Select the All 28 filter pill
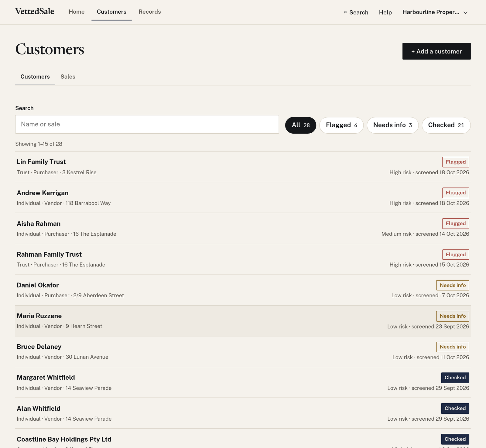Image resolution: width=486 pixels, height=448 pixels. click(x=301, y=125)
